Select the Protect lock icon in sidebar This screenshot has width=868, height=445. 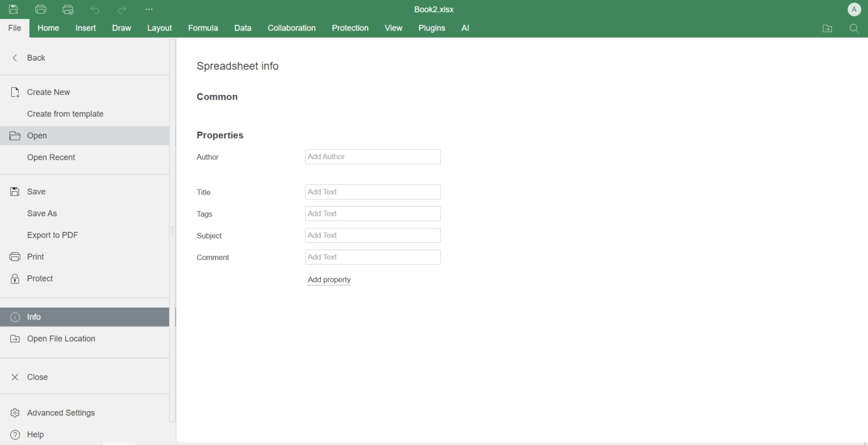point(14,278)
